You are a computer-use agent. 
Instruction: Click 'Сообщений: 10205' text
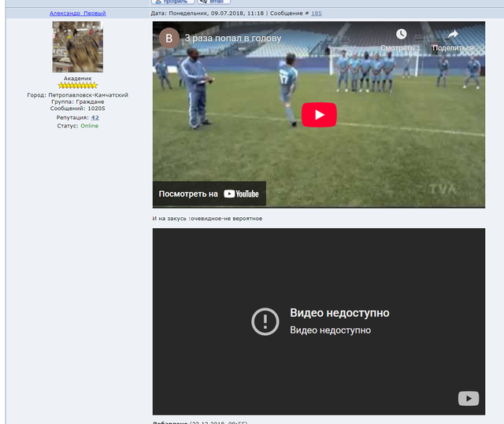click(x=77, y=109)
